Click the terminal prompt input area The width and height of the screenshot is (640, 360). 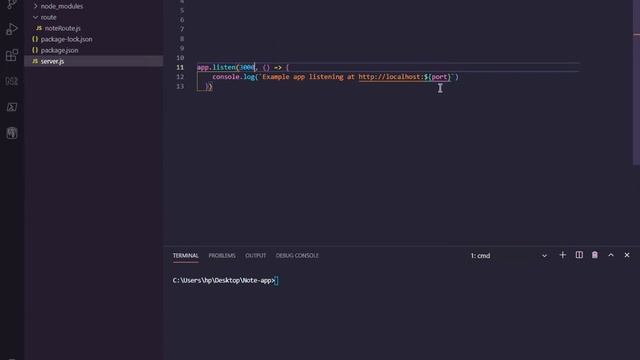[277, 281]
